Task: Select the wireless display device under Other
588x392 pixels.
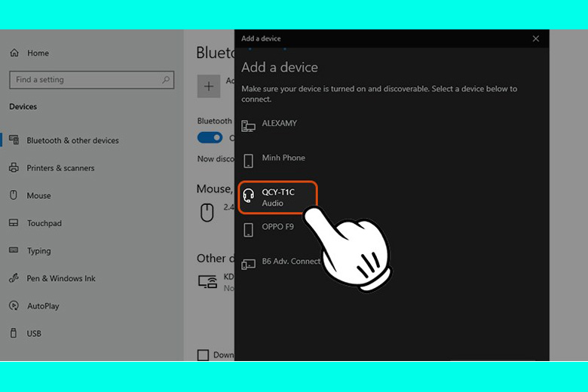Action: [208, 282]
